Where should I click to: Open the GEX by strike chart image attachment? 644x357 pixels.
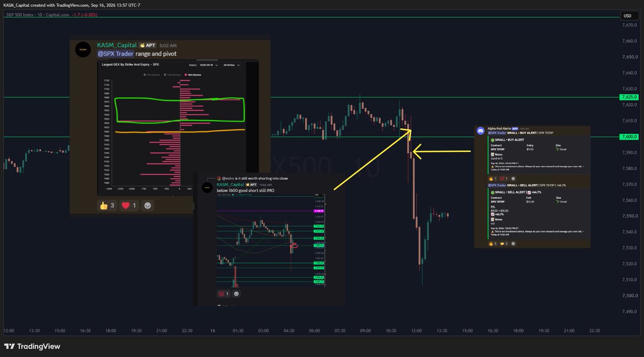[178, 128]
